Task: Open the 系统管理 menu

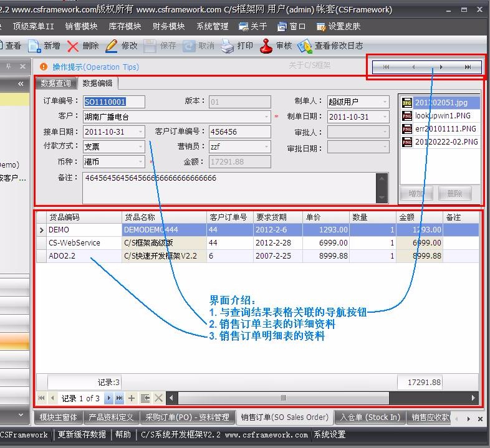Action: click(212, 27)
